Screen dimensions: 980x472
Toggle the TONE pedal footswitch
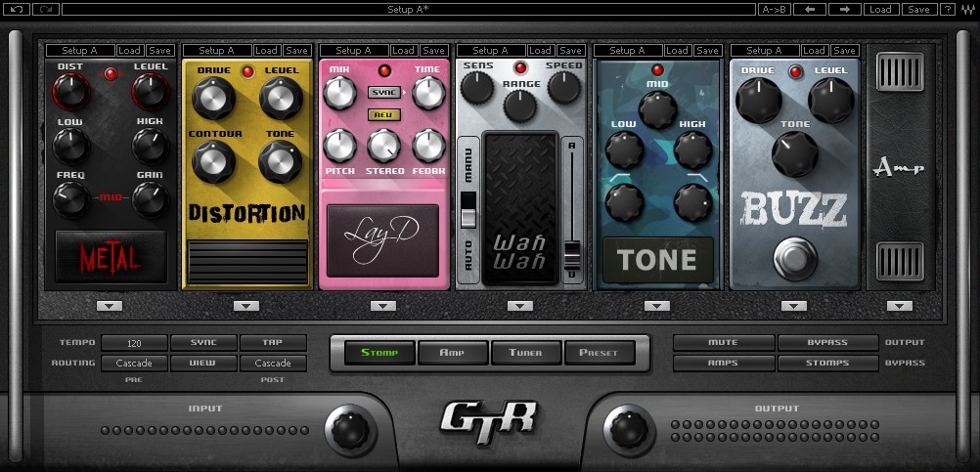657,260
